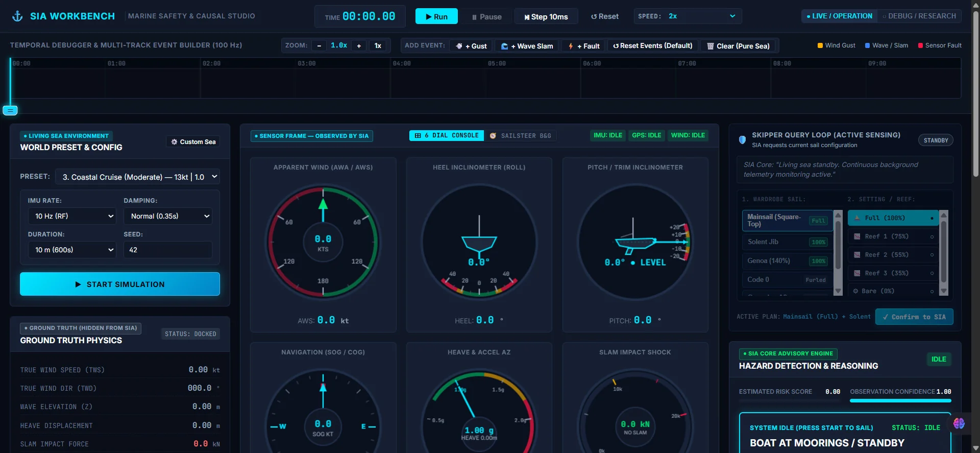Click the reef setting list scrollbar down arrow

(x=944, y=291)
